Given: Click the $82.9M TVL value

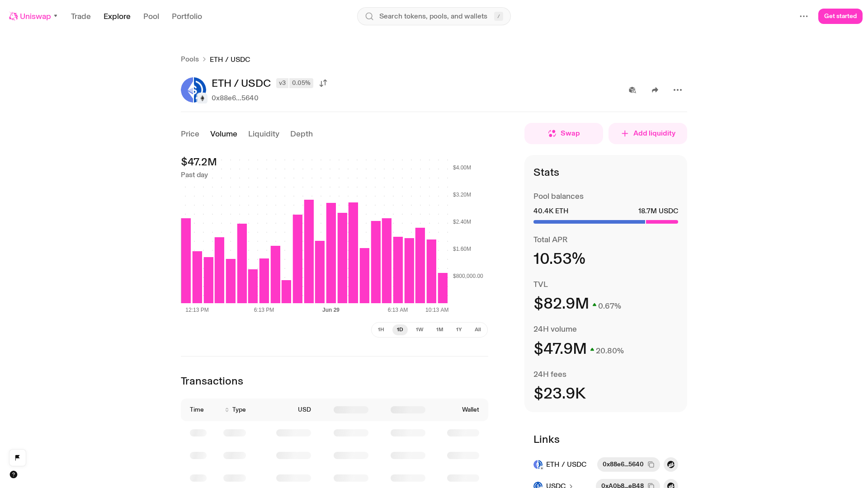Looking at the screenshot, I should [x=561, y=304].
